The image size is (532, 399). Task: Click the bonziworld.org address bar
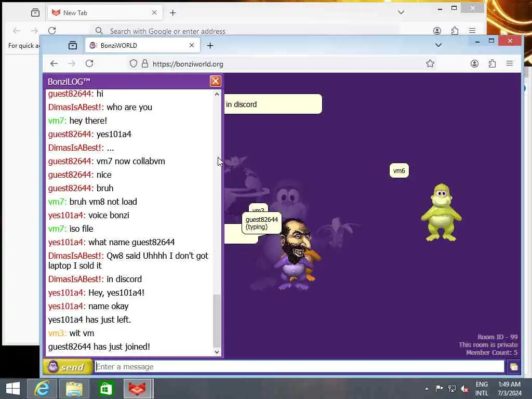point(278,64)
